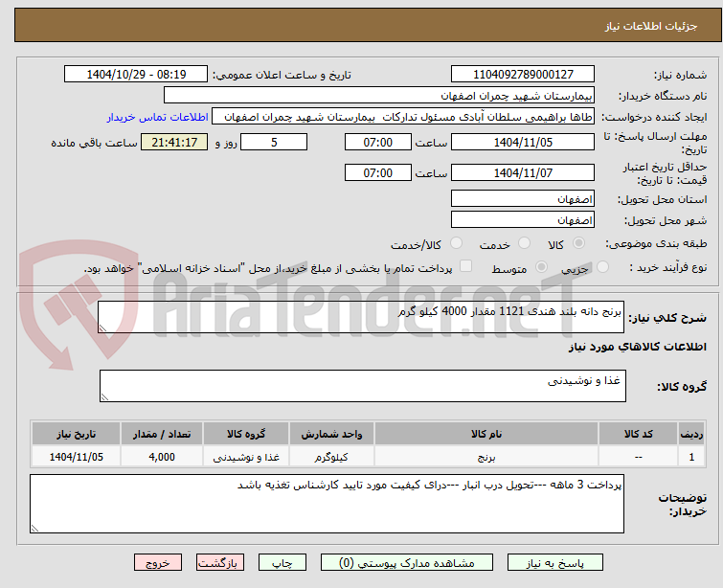Click the جزئیات اطلاعات نیاز page title
The height and width of the screenshot is (588, 723).
tap(651, 26)
